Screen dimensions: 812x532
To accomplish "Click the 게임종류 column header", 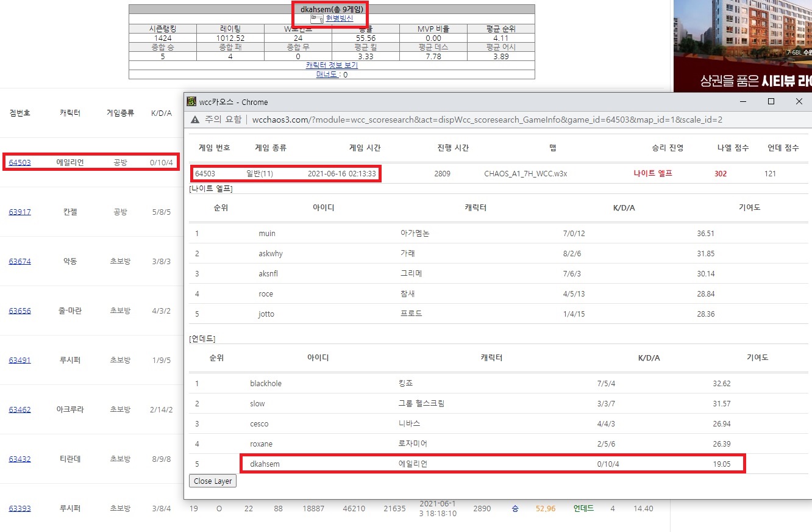I will coord(121,113).
